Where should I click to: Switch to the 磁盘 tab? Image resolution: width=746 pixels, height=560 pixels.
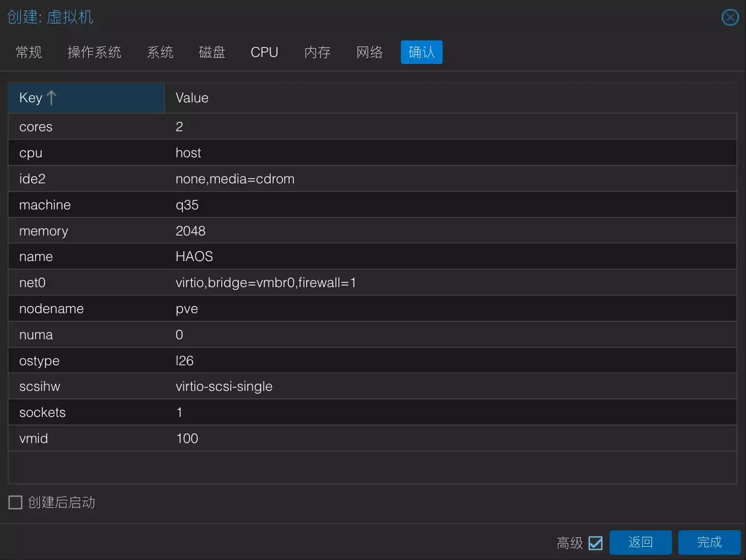point(212,52)
